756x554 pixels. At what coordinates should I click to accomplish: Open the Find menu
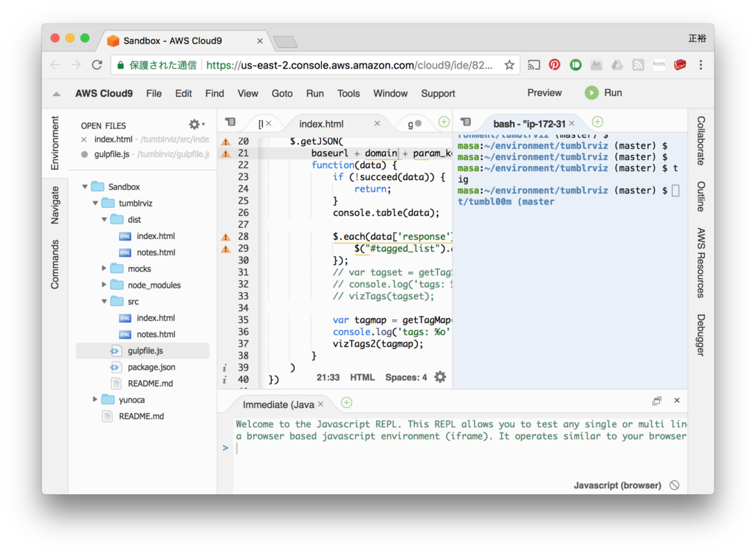(215, 94)
